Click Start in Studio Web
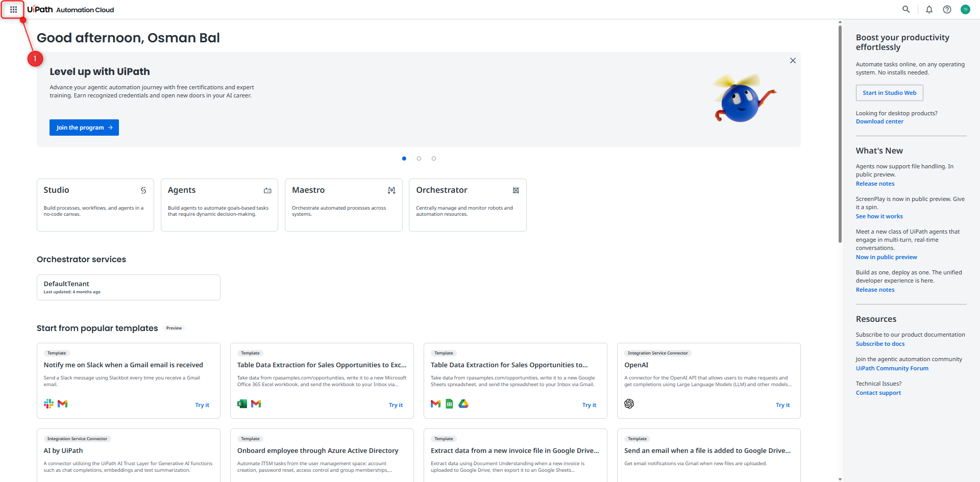 (x=890, y=93)
